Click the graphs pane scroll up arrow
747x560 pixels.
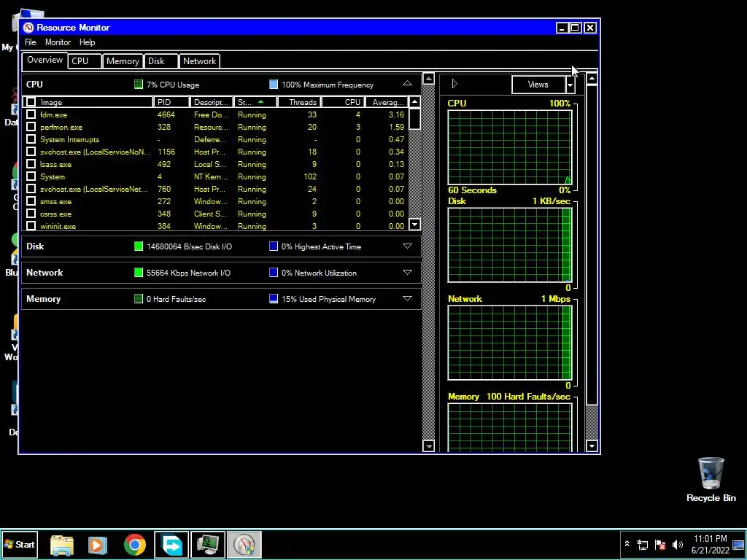pyautogui.click(x=592, y=79)
